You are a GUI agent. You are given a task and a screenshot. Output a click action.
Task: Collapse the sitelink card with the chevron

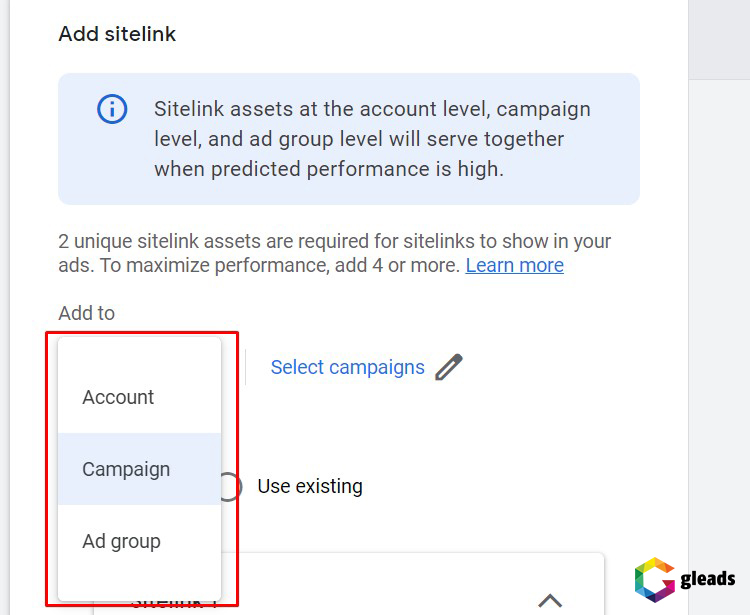[x=549, y=600]
